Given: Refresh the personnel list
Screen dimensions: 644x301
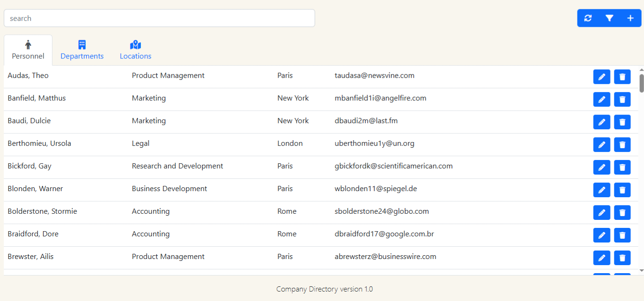Looking at the screenshot, I should [588, 17].
